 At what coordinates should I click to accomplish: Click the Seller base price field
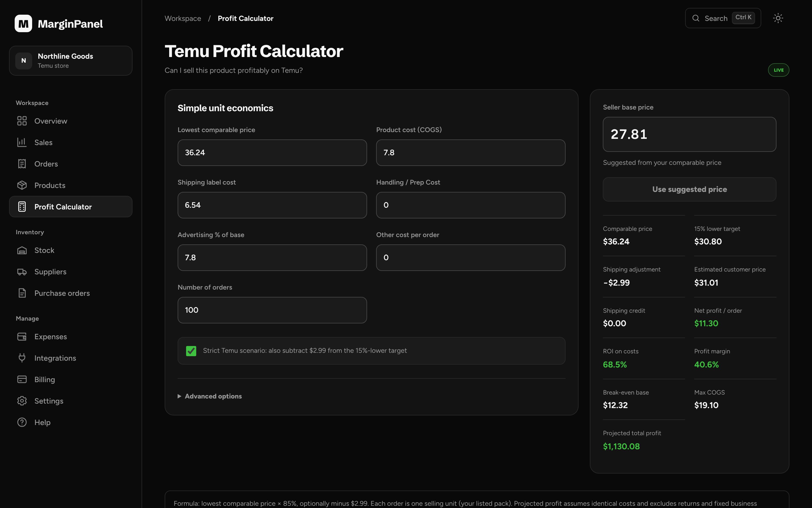(x=690, y=134)
